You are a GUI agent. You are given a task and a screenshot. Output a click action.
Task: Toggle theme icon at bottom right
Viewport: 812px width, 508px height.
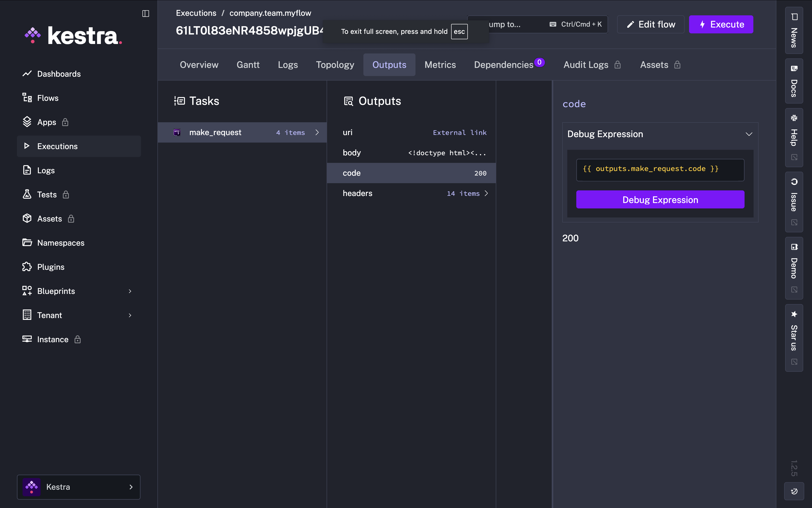(x=794, y=491)
